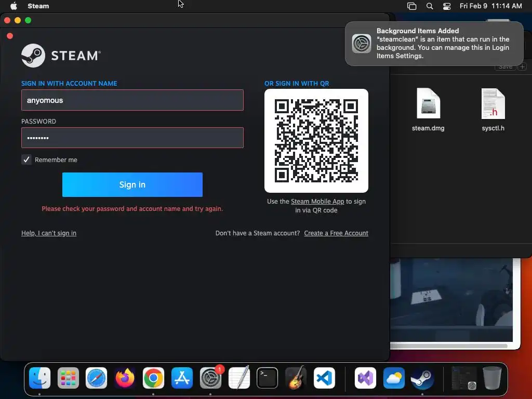Click the Save button in background window
The width and height of the screenshot is (532, 399).
505,67
